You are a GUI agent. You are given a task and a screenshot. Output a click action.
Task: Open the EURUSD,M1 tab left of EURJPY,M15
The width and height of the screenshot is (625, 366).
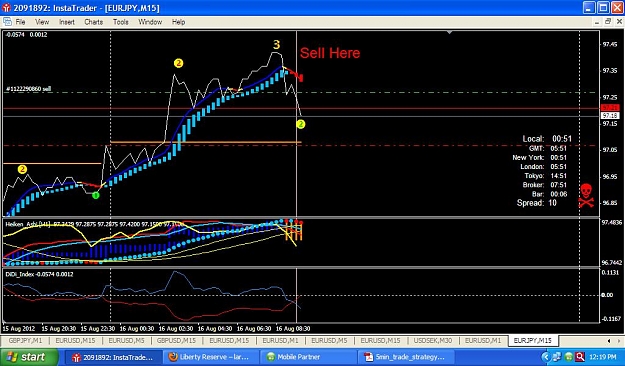coord(483,340)
